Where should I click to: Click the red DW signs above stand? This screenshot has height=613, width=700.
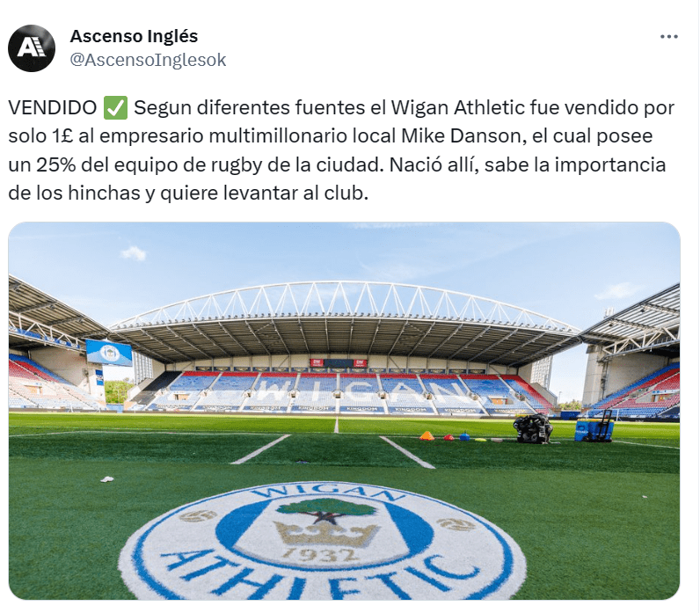(x=339, y=362)
